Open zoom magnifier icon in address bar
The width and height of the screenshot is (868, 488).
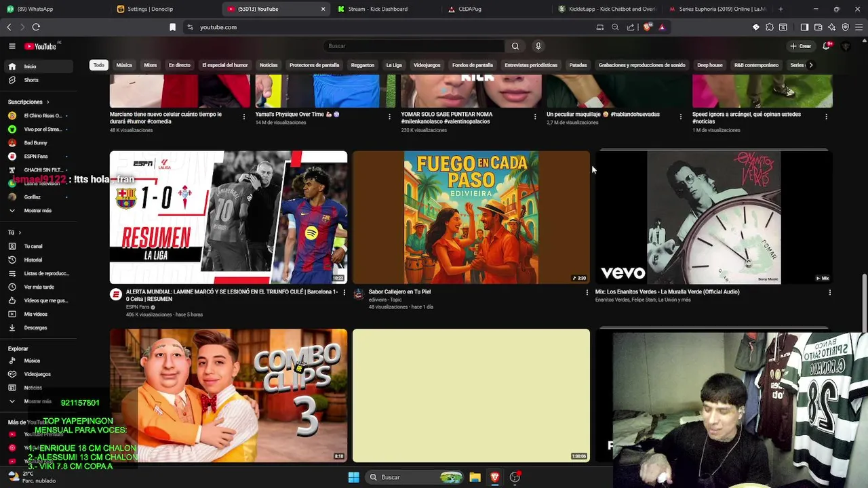tap(615, 27)
